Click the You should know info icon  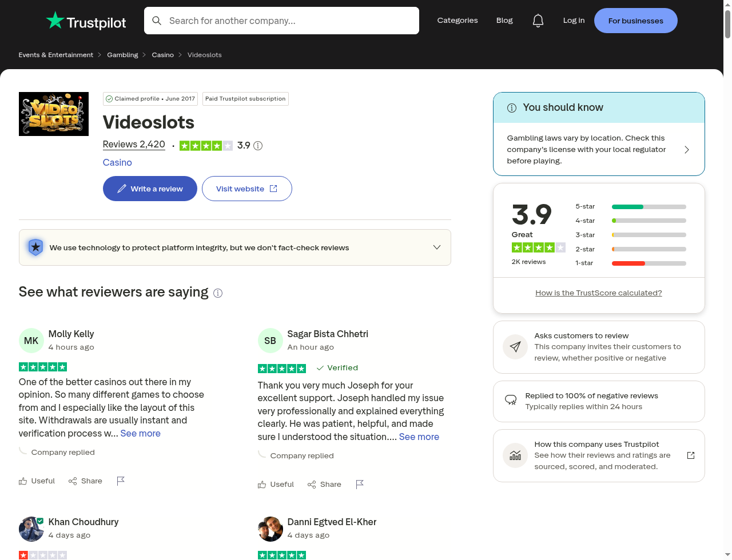coord(512,108)
